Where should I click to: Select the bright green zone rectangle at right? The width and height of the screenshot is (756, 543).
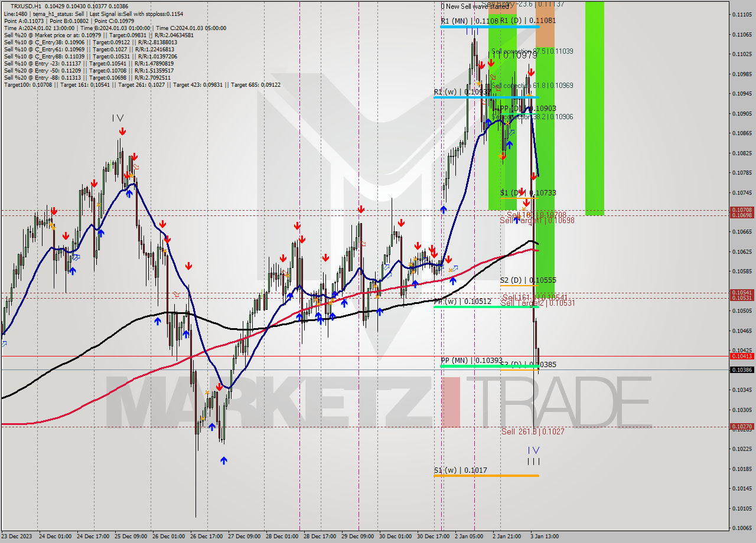point(595,108)
